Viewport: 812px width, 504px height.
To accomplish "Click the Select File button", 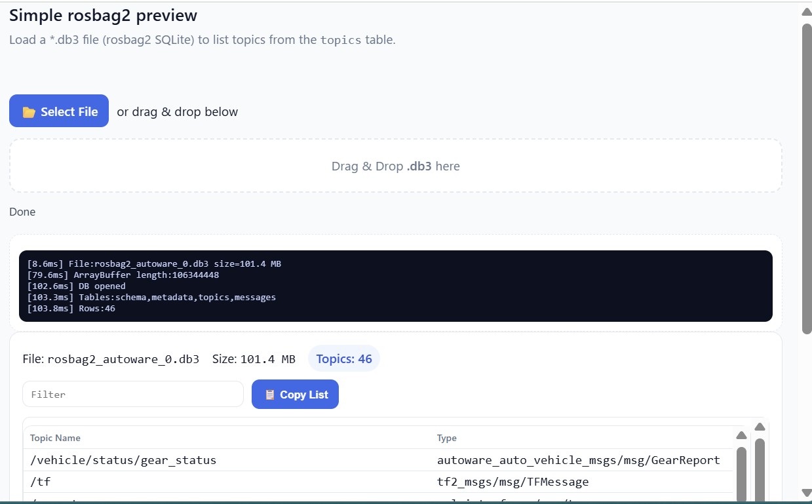I will pos(59,111).
